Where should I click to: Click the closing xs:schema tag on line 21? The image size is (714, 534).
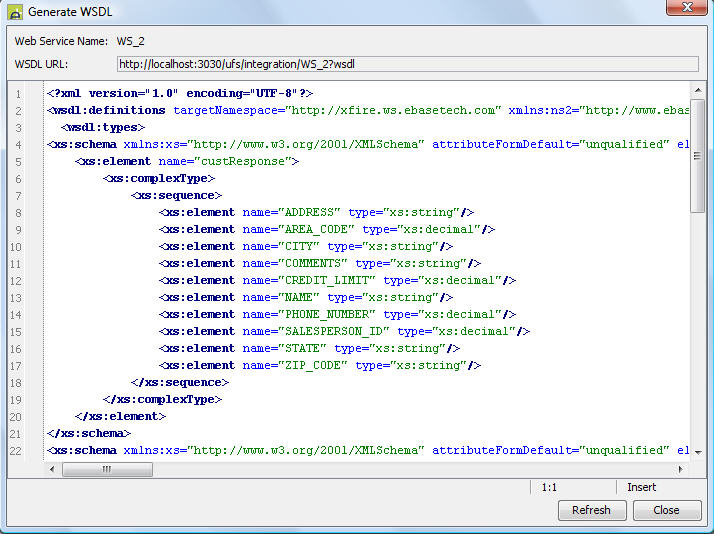click(89, 433)
